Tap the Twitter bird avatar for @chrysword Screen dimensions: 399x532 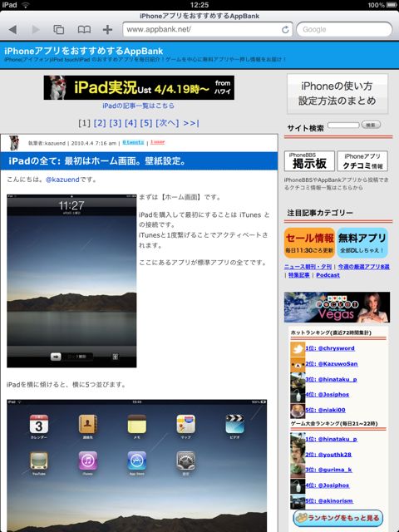[x=298, y=349]
